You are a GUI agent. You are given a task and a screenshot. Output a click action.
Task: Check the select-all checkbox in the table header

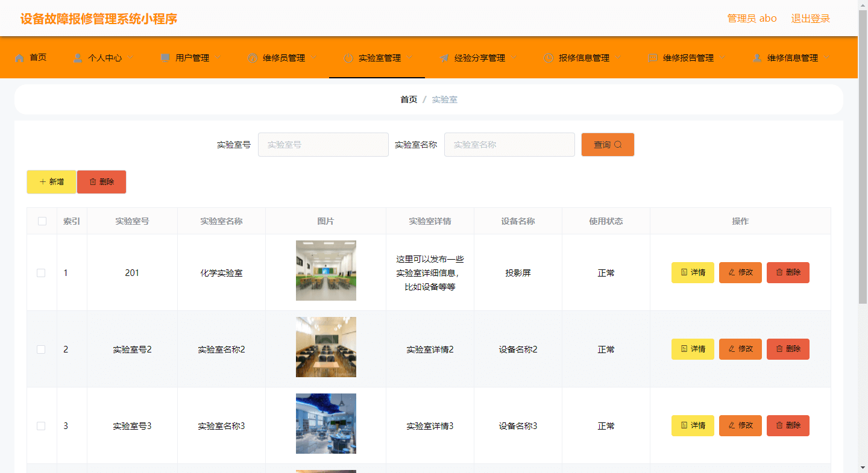(41, 221)
